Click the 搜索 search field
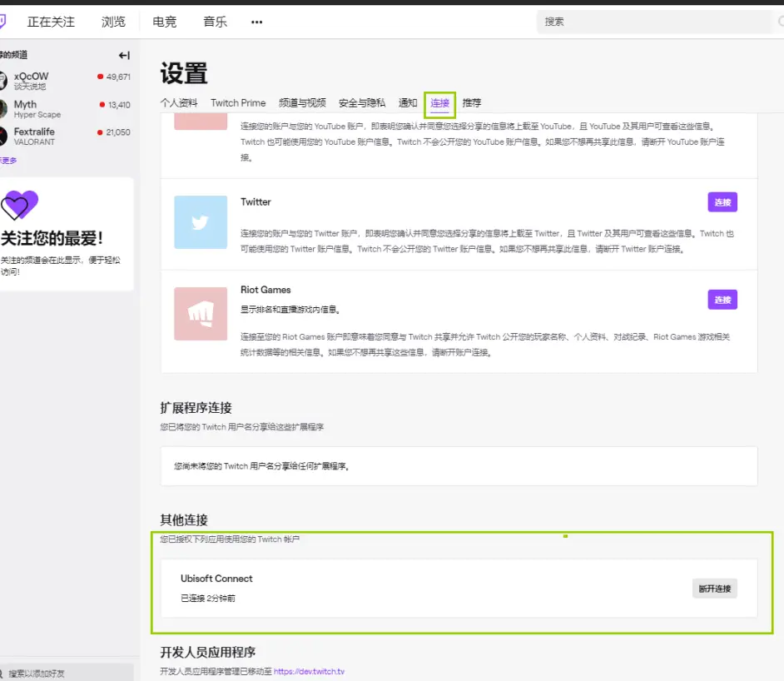 [x=655, y=22]
